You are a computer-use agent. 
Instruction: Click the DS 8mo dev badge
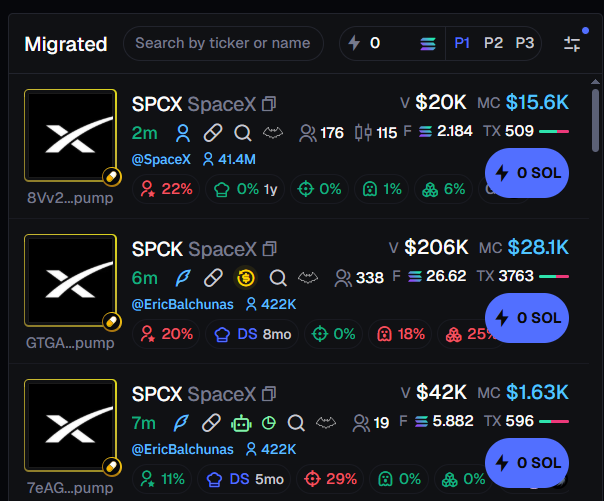[x=252, y=334]
